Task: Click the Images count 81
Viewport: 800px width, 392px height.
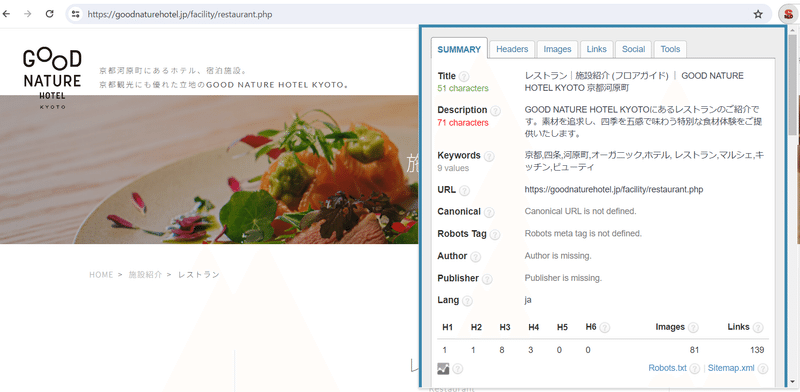Action: pyautogui.click(x=694, y=350)
